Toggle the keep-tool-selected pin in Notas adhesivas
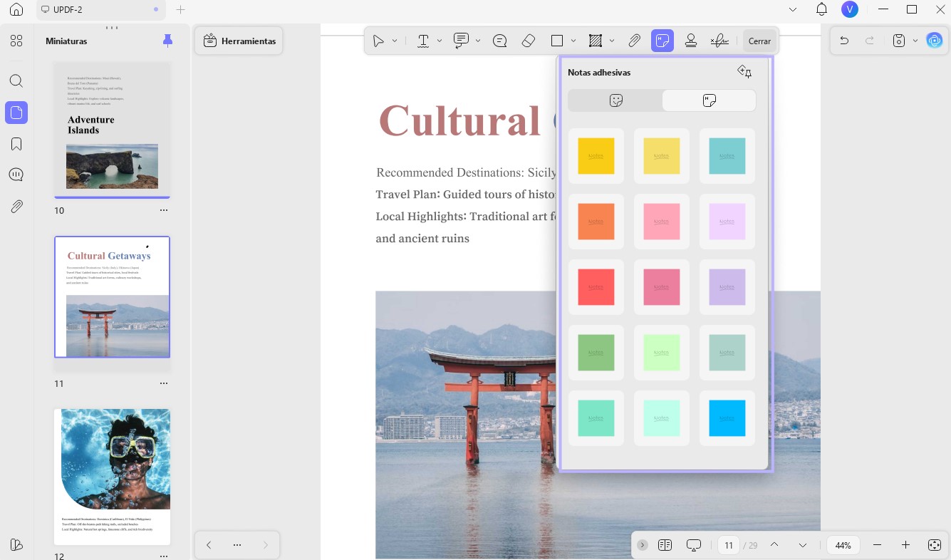 click(744, 71)
